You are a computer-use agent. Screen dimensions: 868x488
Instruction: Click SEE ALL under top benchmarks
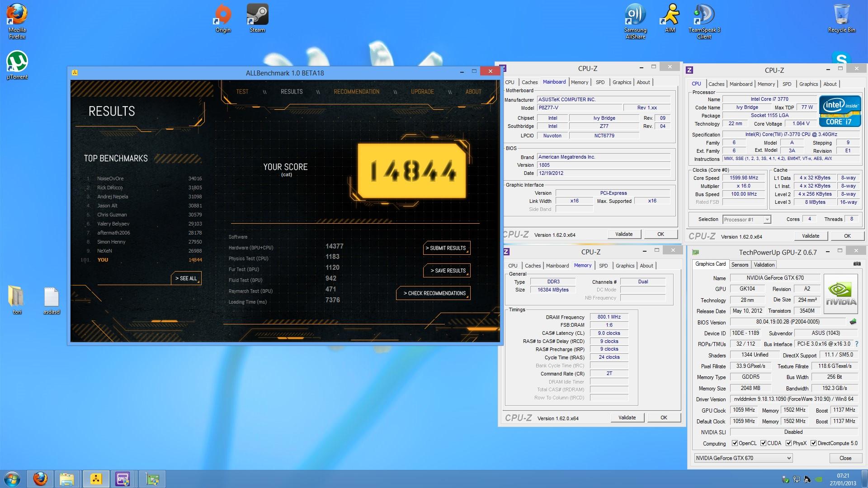point(186,278)
